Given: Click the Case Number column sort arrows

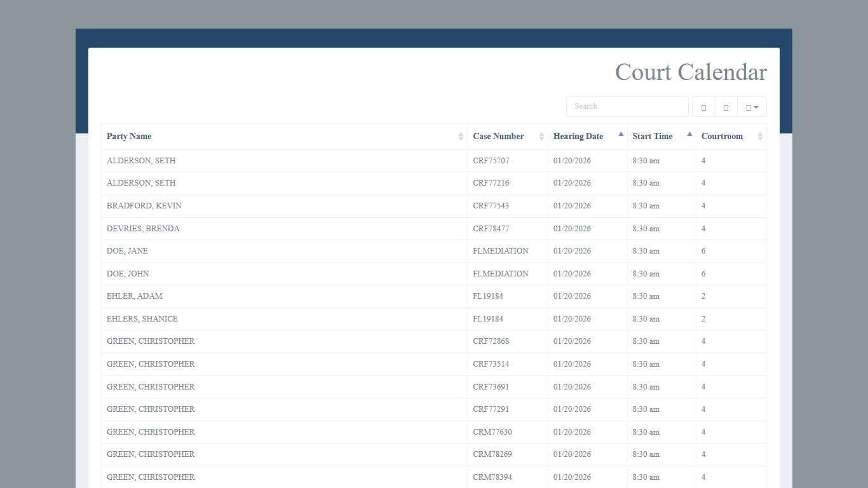Looking at the screenshot, I should [x=541, y=137].
